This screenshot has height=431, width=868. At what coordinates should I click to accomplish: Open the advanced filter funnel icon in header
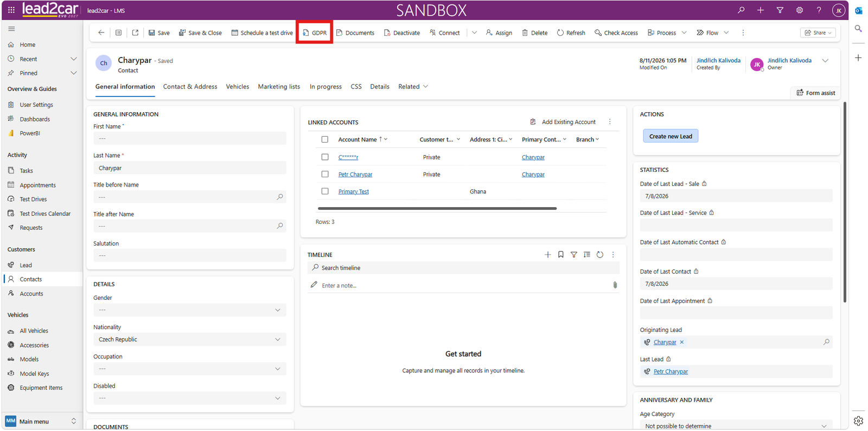[780, 10]
